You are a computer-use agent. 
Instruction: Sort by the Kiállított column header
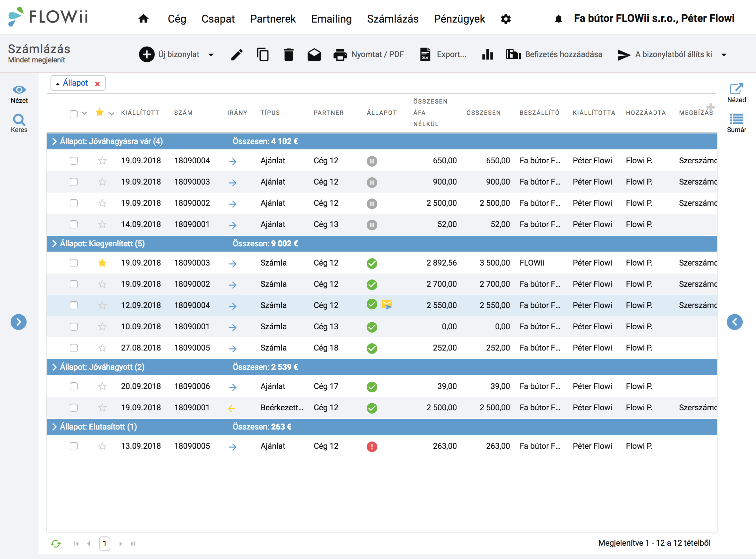coord(140,113)
